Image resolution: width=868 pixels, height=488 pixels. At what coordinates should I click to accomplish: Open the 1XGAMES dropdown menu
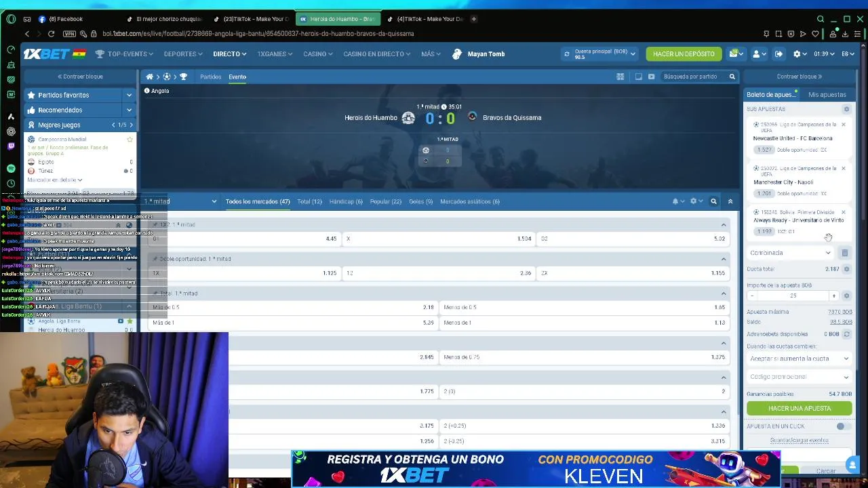coord(275,54)
